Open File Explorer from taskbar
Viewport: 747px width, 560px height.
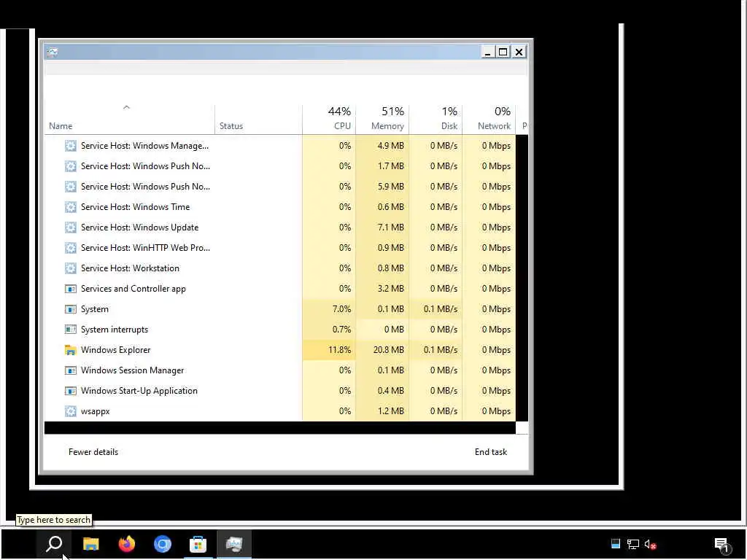click(90, 544)
